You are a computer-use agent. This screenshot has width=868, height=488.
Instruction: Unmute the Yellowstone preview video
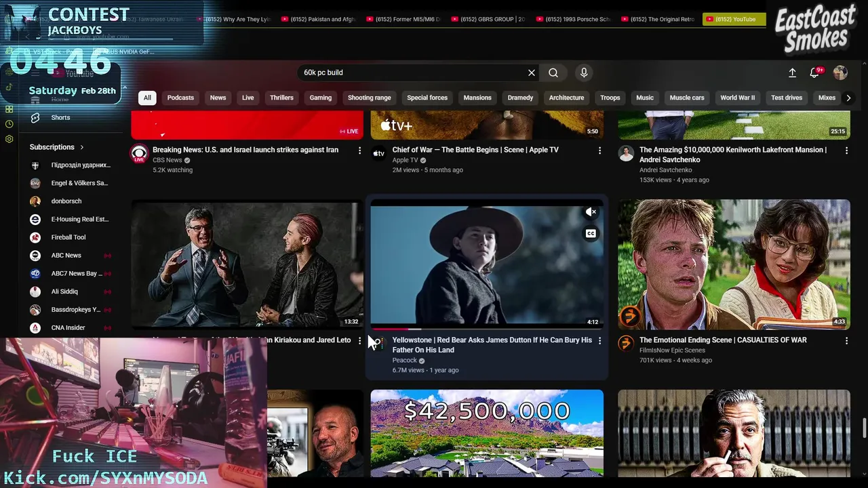point(591,212)
